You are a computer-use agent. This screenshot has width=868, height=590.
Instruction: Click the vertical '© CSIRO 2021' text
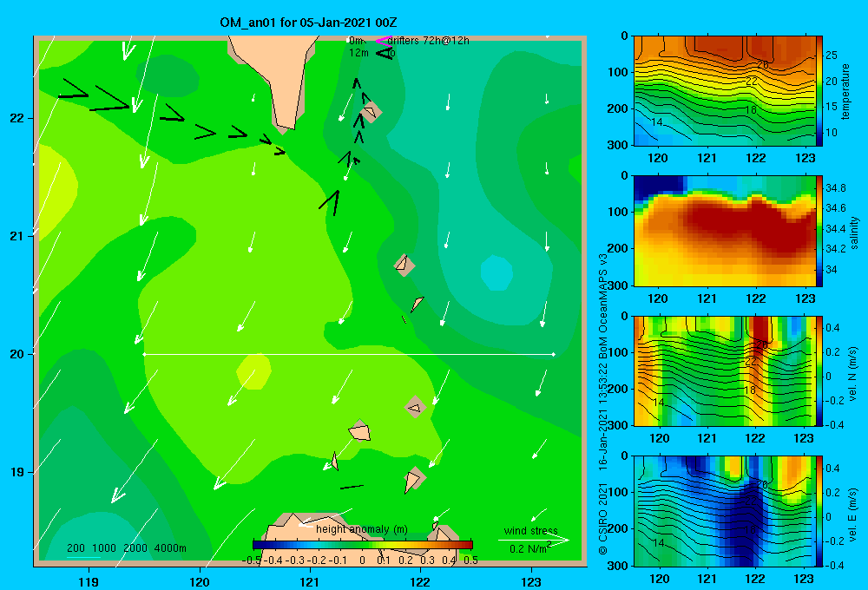click(x=603, y=519)
